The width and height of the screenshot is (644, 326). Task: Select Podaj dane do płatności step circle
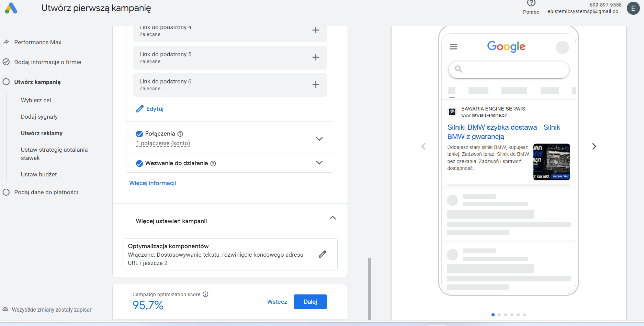click(x=6, y=192)
